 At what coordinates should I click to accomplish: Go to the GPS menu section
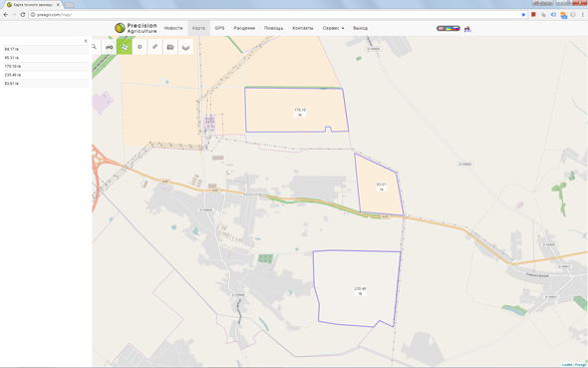click(x=219, y=28)
